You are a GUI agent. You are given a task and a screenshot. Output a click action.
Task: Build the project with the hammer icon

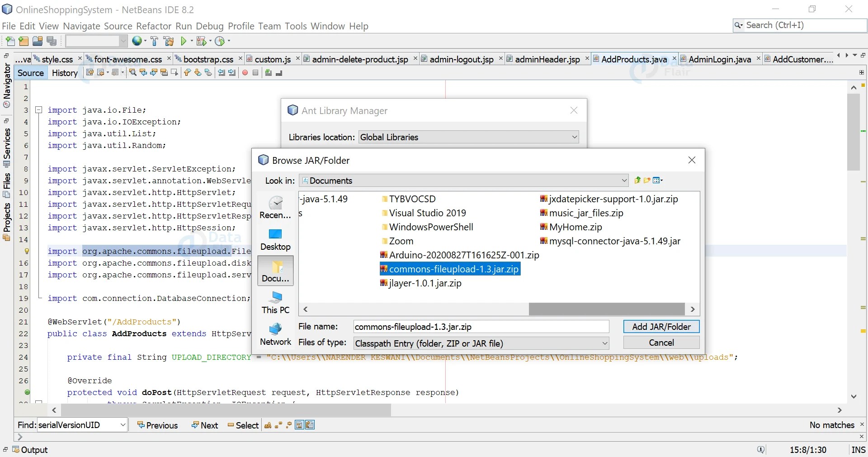coord(155,41)
